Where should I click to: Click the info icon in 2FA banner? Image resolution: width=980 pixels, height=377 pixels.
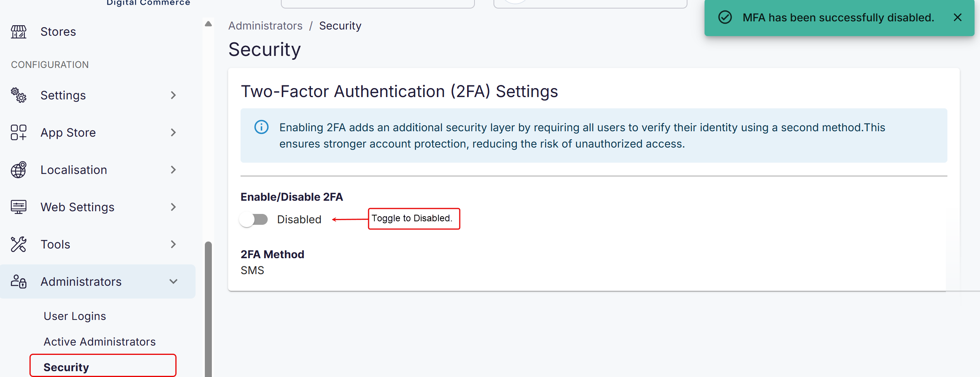tap(261, 127)
